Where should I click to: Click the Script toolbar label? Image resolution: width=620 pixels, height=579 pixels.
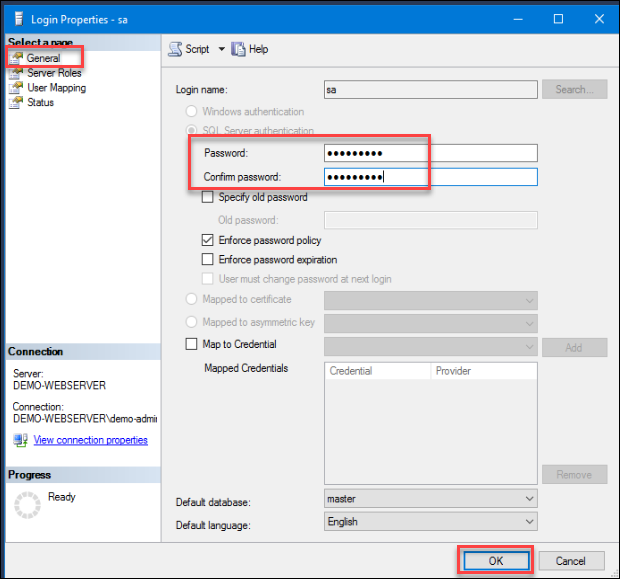(197, 49)
